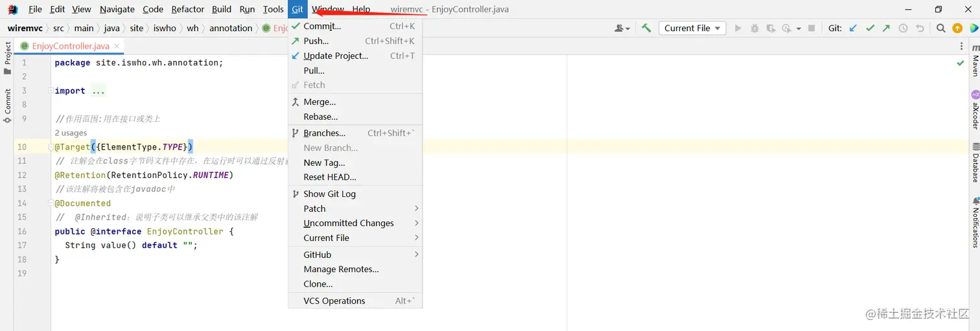Expand the Patch submenu

355,209
